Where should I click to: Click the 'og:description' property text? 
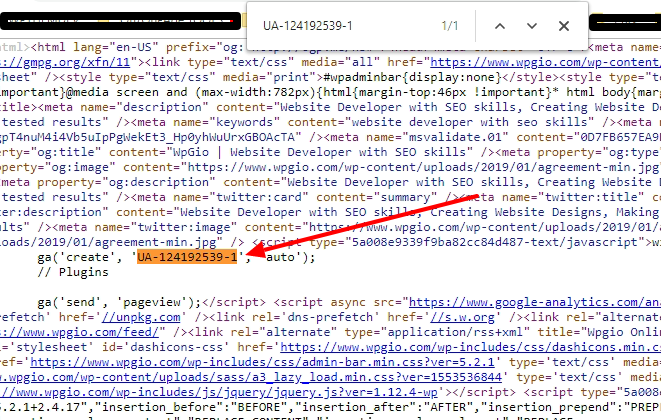pyautogui.click(x=159, y=182)
